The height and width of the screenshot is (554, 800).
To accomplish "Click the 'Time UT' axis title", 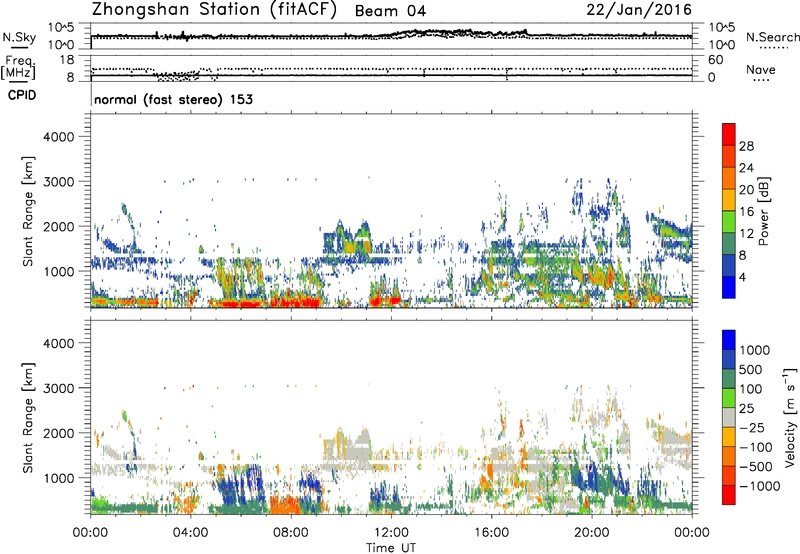I will (x=391, y=548).
